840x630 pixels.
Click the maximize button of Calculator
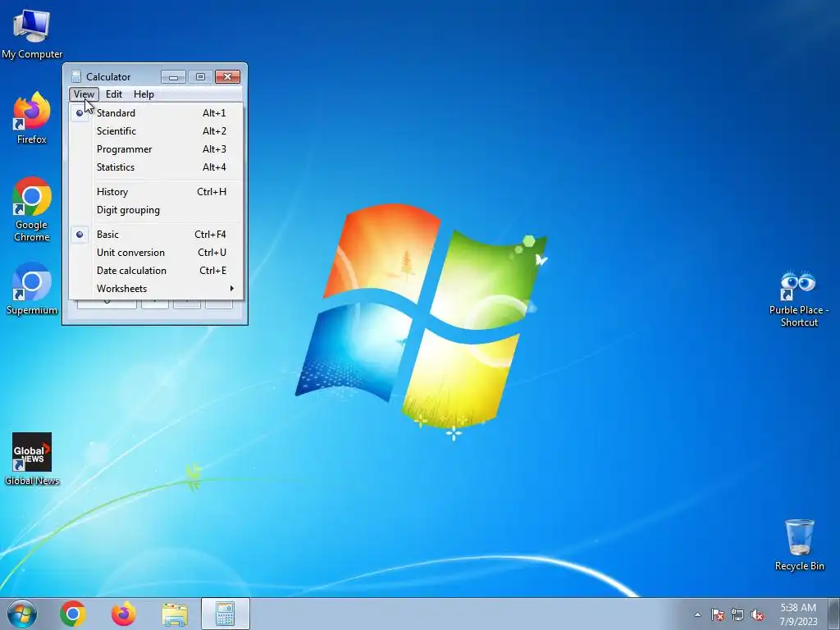[x=200, y=77]
